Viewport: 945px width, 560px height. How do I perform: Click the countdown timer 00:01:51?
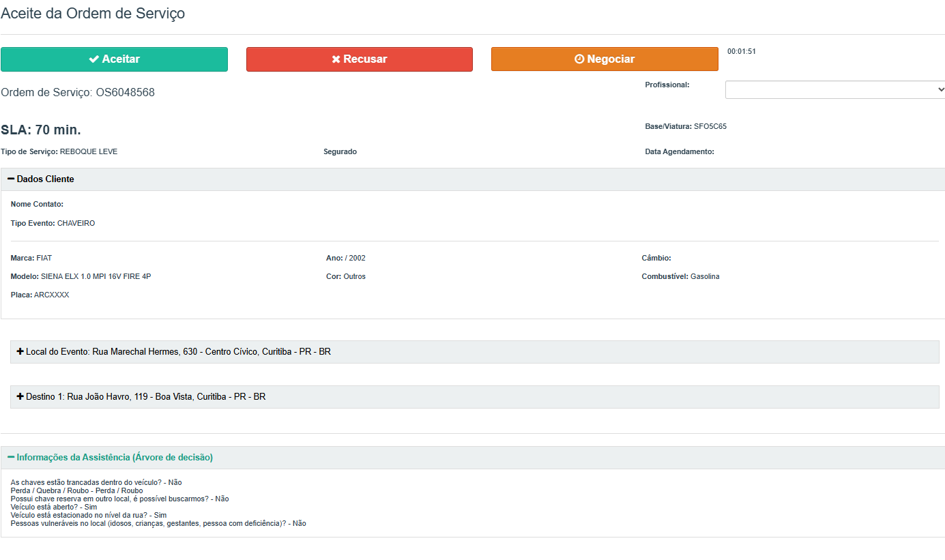click(x=742, y=52)
